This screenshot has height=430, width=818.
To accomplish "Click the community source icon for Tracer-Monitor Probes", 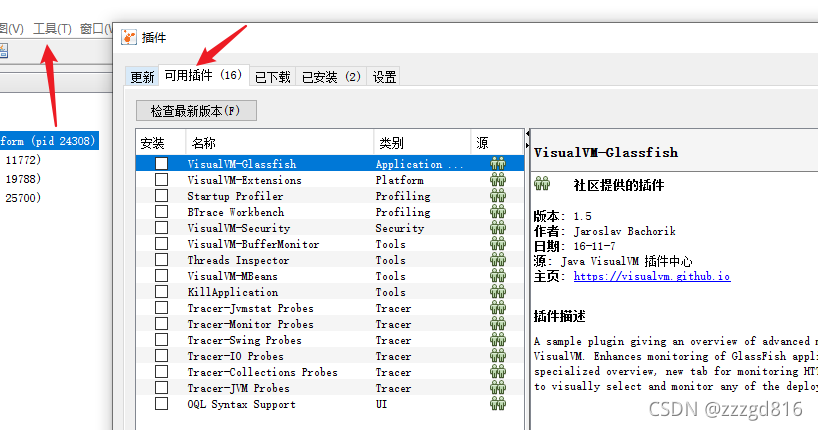I will coord(498,324).
